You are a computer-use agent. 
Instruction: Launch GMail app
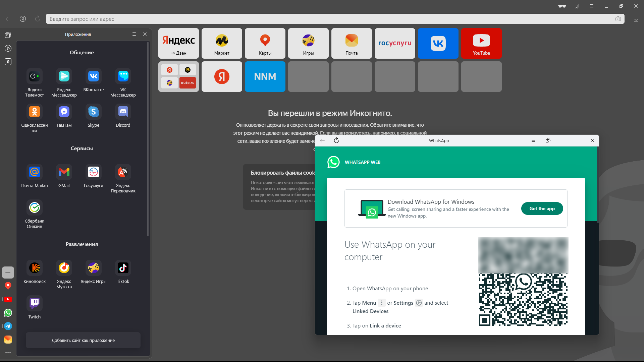coord(64,176)
